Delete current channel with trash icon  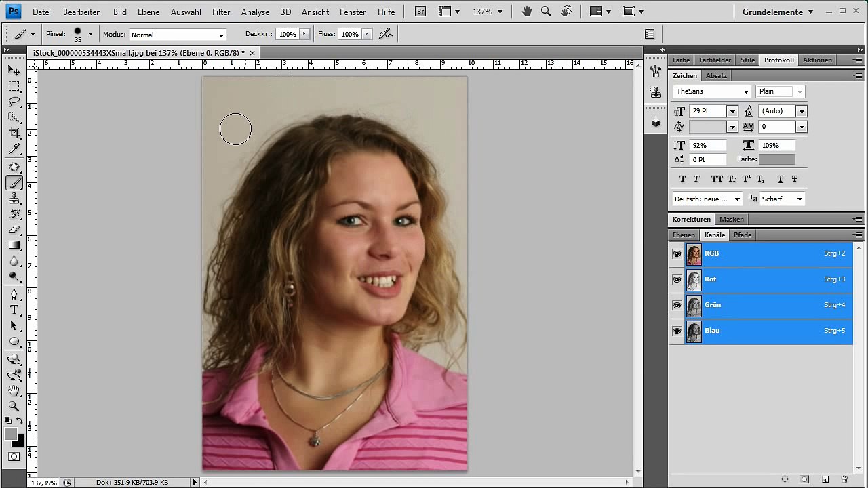(845, 479)
